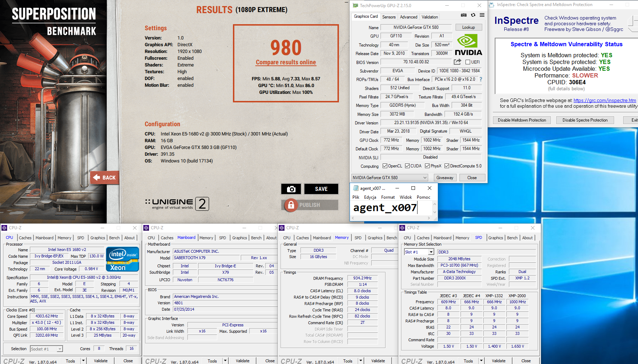Image resolution: width=638 pixels, height=364 pixels.
Task: Open the Tools dropdown arrow in CPU-Z SPD window
Action: [481, 361]
